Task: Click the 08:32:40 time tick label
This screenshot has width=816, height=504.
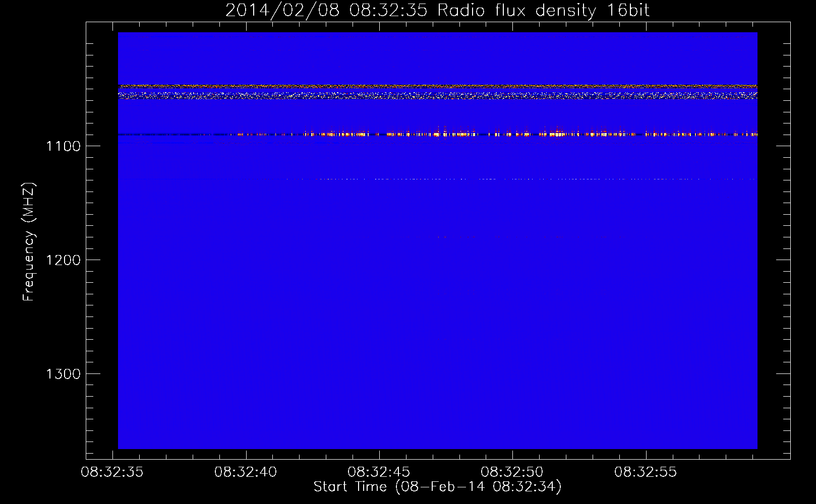Action: point(246,472)
